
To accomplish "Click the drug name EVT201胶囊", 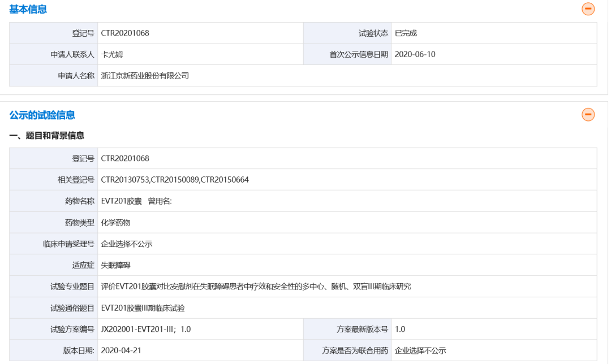I will click(121, 201).
